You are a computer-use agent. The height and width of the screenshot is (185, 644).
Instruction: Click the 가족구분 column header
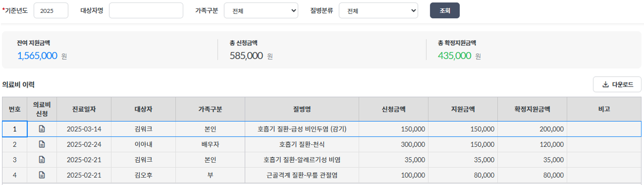(x=210, y=109)
